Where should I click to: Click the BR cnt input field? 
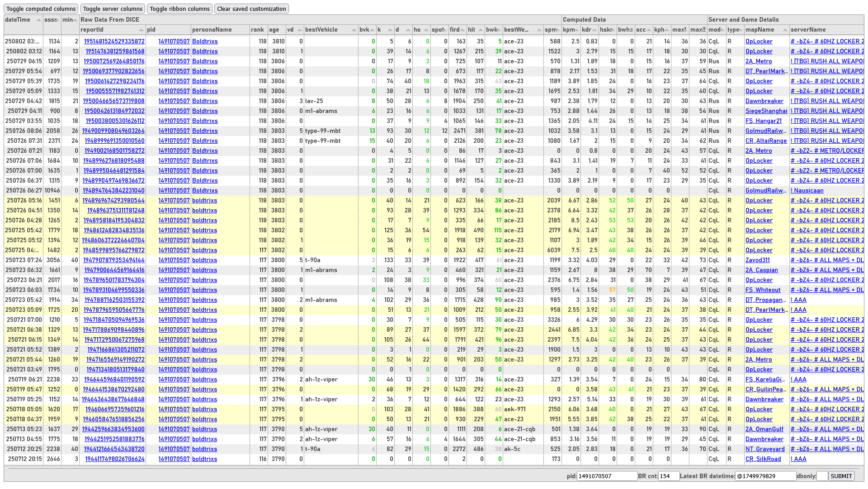(x=669, y=476)
